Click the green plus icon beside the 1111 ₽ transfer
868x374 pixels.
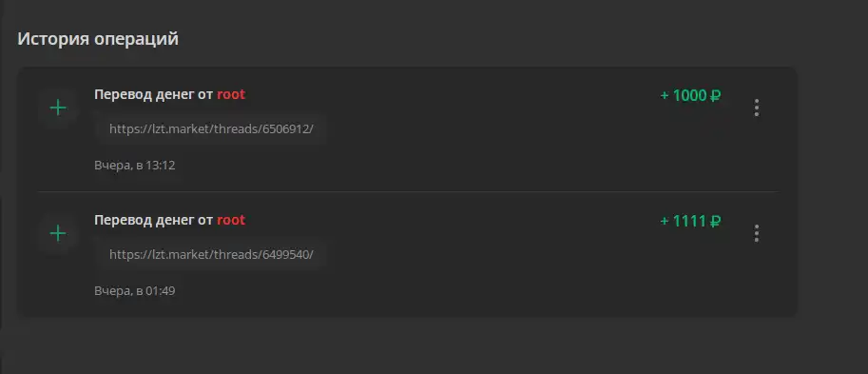tap(58, 233)
